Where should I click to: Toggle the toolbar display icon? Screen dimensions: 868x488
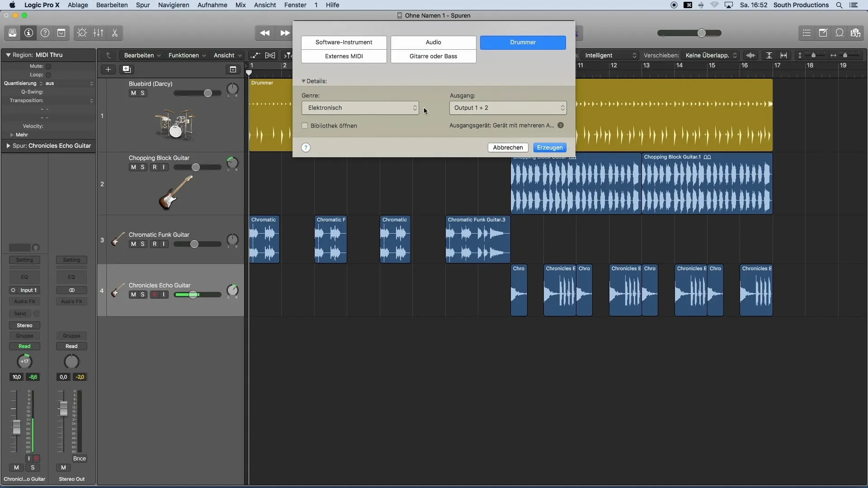pos(61,33)
